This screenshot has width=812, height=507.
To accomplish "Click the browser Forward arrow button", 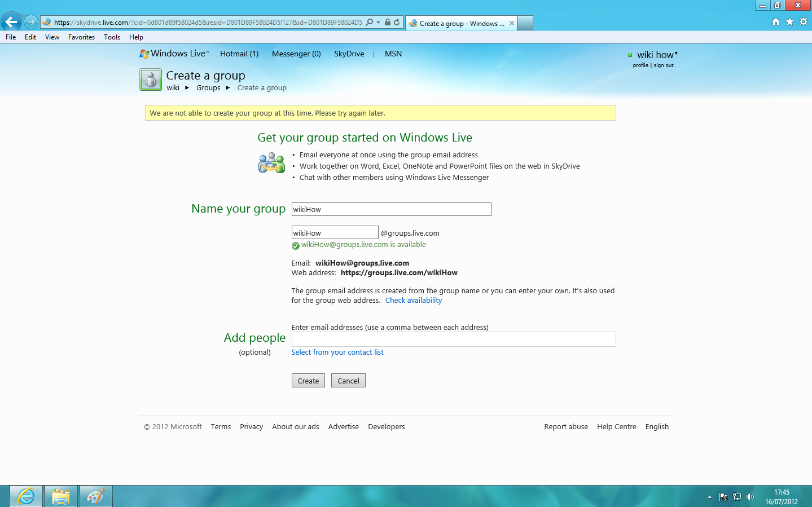I will [31, 23].
